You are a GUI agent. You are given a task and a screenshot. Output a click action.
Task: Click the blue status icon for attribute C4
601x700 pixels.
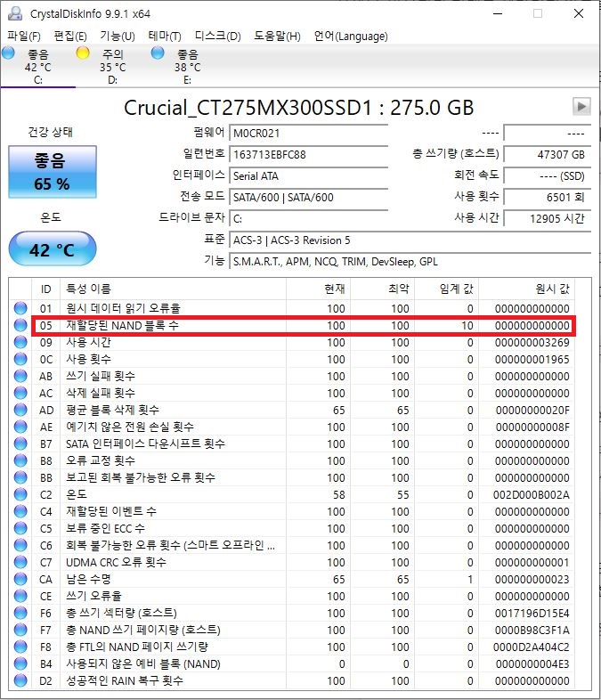pyautogui.click(x=20, y=511)
